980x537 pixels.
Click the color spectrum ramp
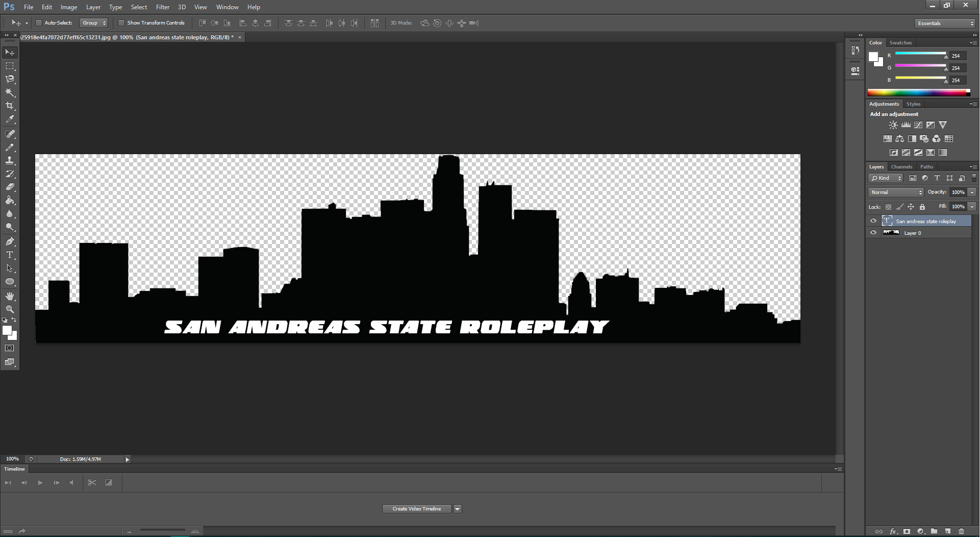click(x=918, y=92)
